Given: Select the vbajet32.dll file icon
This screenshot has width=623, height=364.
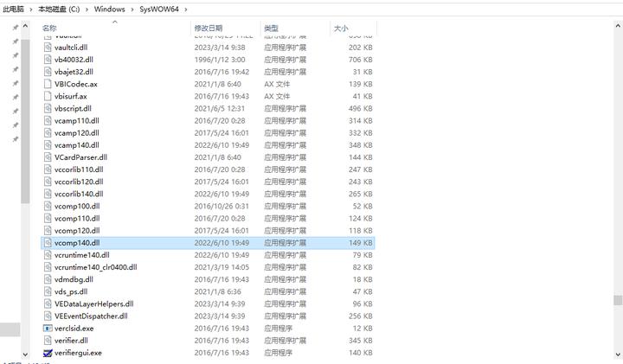Looking at the screenshot, I should (48, 72).
